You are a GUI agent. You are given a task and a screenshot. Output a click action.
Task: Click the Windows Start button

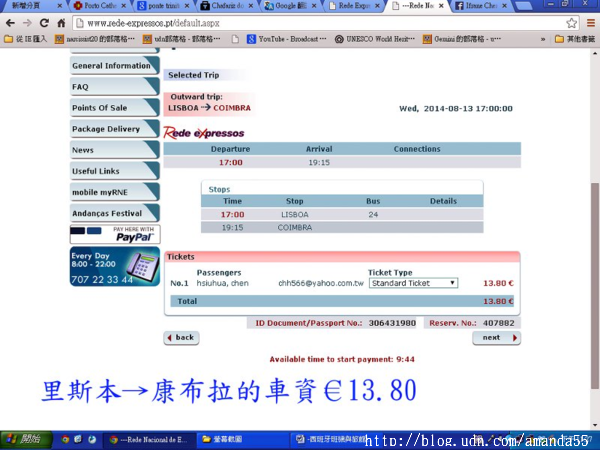(22, 439)
